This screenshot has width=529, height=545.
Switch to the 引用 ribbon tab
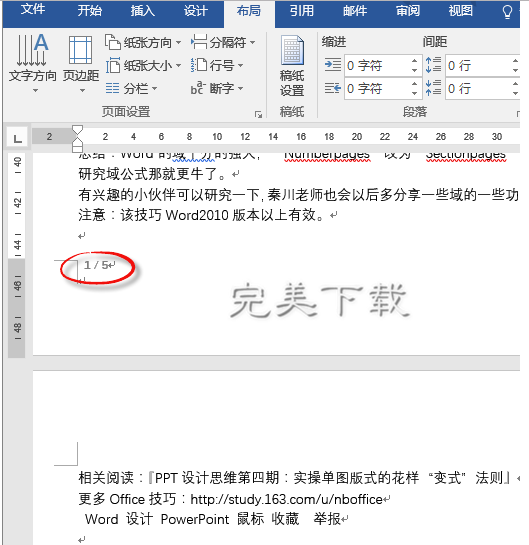tap(302, 10)
